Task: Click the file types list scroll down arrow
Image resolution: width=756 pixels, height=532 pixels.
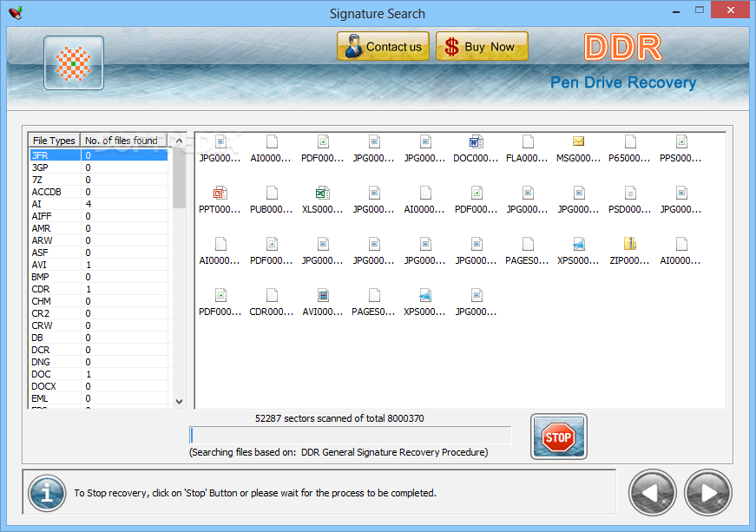Action: point(179,402)
